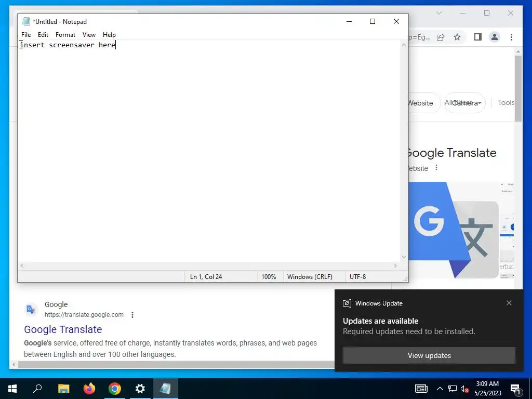Open the Help menu in Notepad
This screenshot has height=399, width=532.
(109, 35)
